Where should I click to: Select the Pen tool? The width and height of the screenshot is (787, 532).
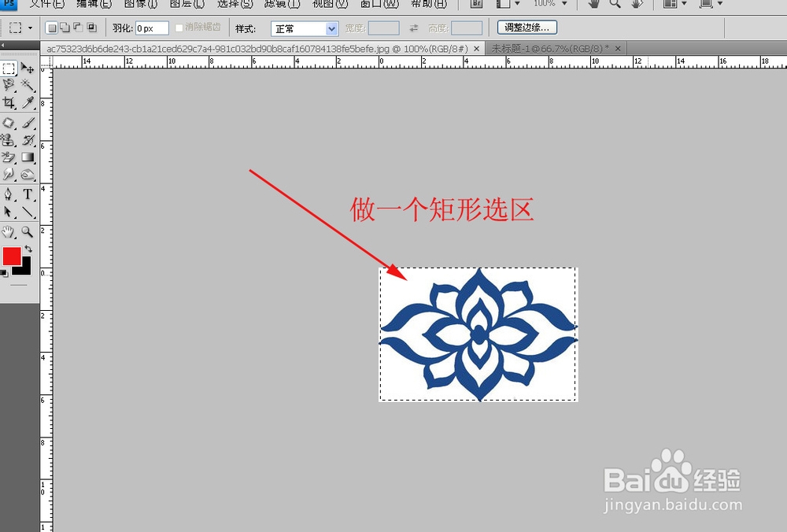[x=9, y=194]
